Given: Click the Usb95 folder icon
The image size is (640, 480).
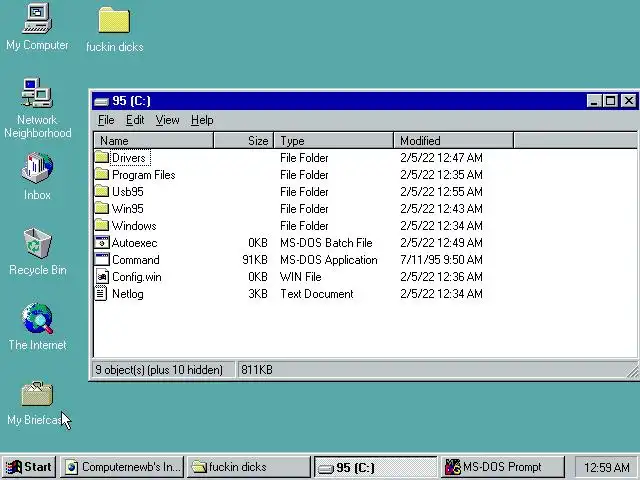Looking at the screenshot, I should (102, 191).
